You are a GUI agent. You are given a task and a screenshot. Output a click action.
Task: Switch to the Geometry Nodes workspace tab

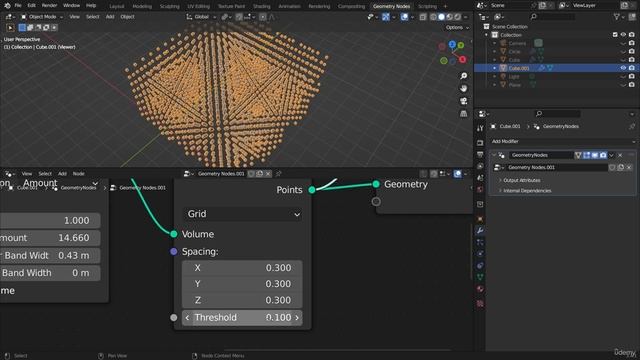click(x=391, y=6)
